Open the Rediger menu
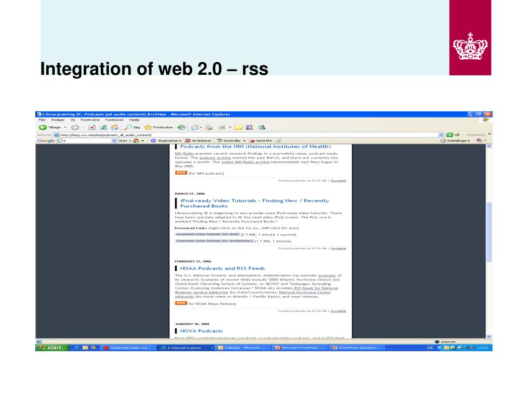 click(x=58, y=120)
